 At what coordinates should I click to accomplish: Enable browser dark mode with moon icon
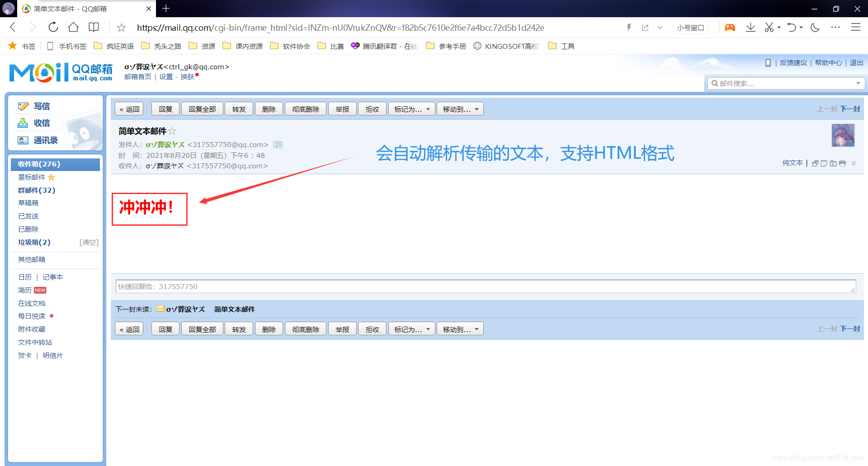click(815, 27)
